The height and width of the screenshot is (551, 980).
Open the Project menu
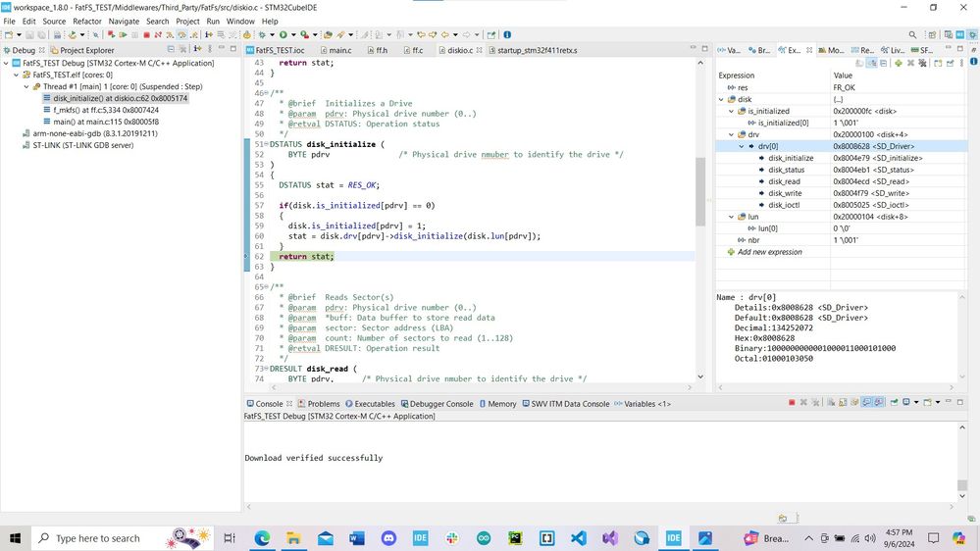pos(187,22)
